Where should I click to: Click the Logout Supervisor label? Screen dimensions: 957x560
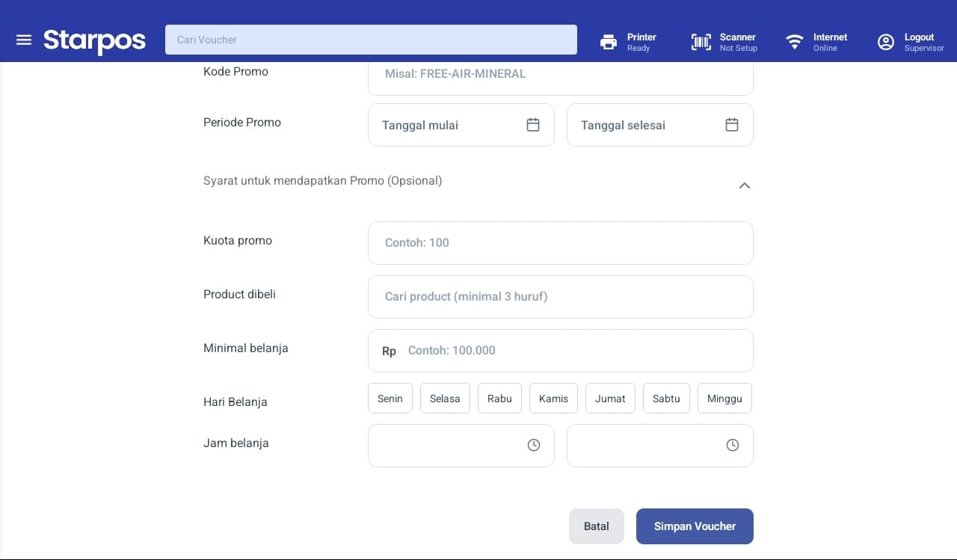[x=924, y=42]
